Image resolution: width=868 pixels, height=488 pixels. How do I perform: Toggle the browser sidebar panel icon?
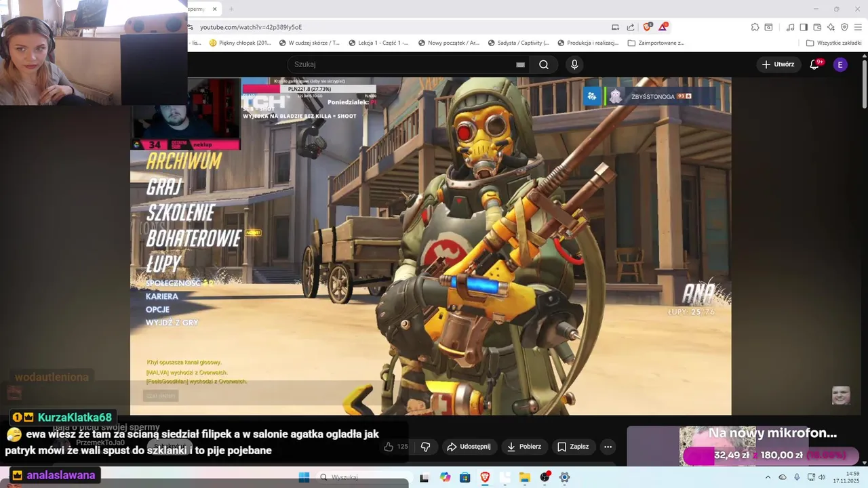(x=804, y=27)
